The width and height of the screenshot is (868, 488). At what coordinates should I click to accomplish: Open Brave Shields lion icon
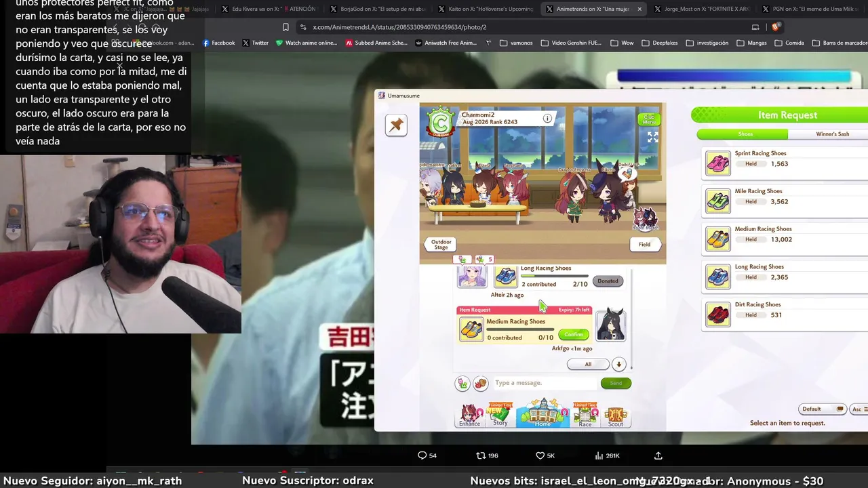776,27
